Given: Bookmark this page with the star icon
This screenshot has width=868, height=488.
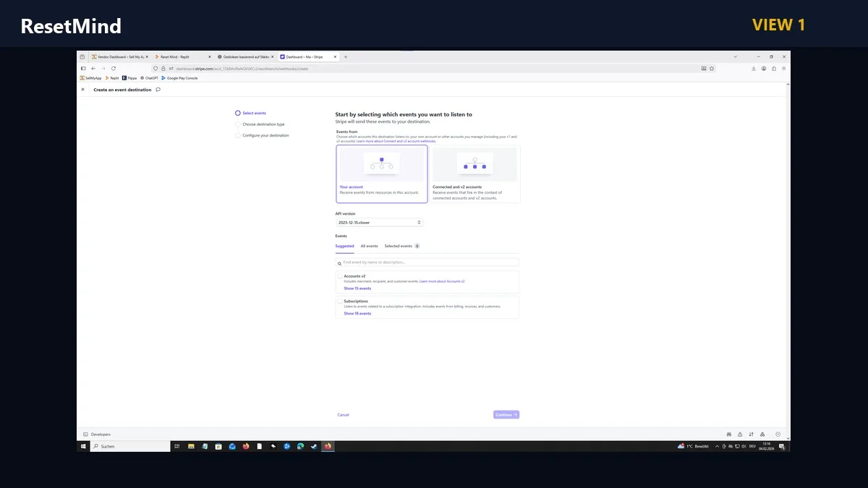Looking at the screenshot, I should tap(712, 68).
